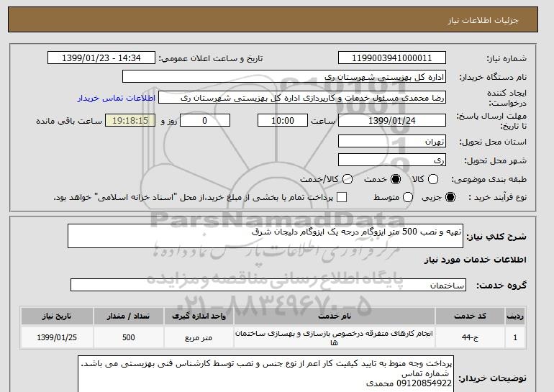Click the buyer notes text area
The height and width of the screenshot is (392, 554).
pos(265,373)
